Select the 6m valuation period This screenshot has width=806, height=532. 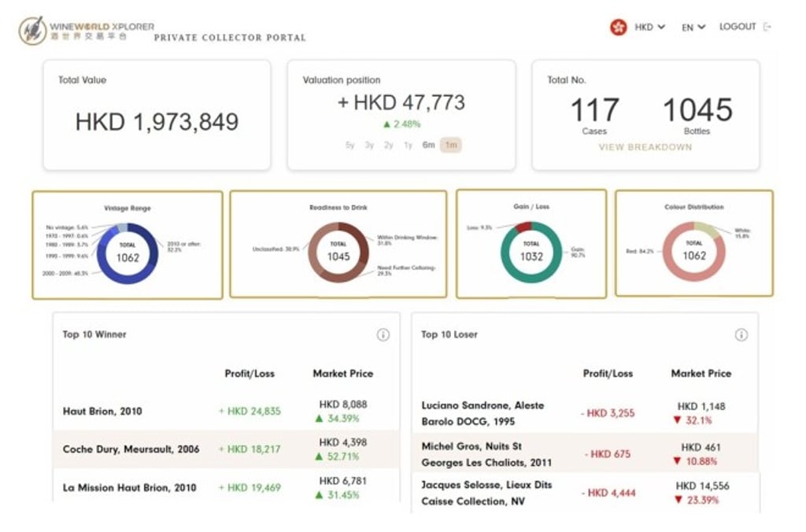427,145
